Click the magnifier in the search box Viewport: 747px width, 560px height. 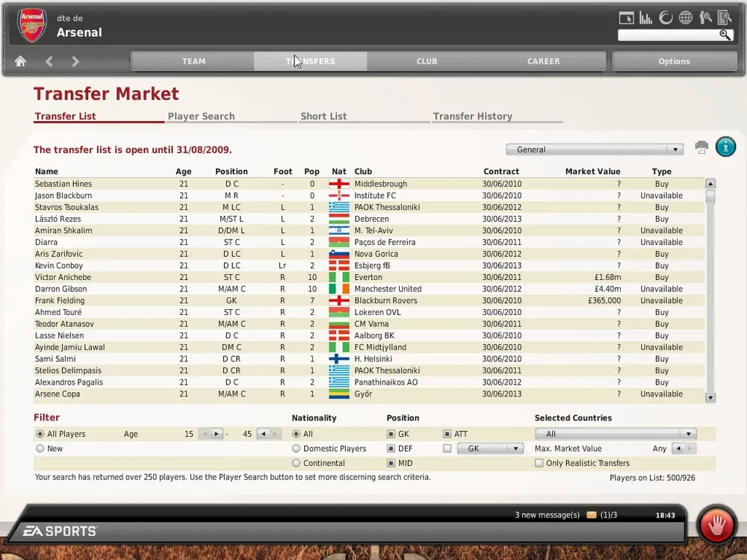725,35
